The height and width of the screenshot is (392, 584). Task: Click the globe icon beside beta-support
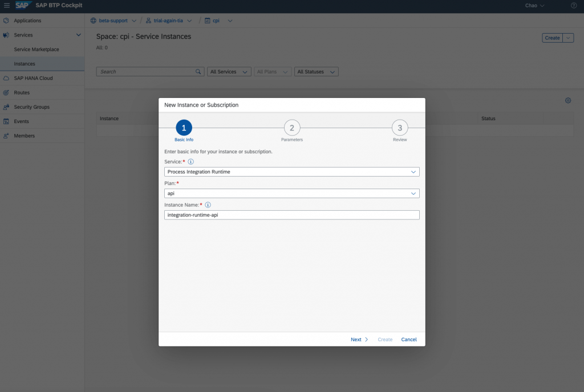[x=94, y=21]
